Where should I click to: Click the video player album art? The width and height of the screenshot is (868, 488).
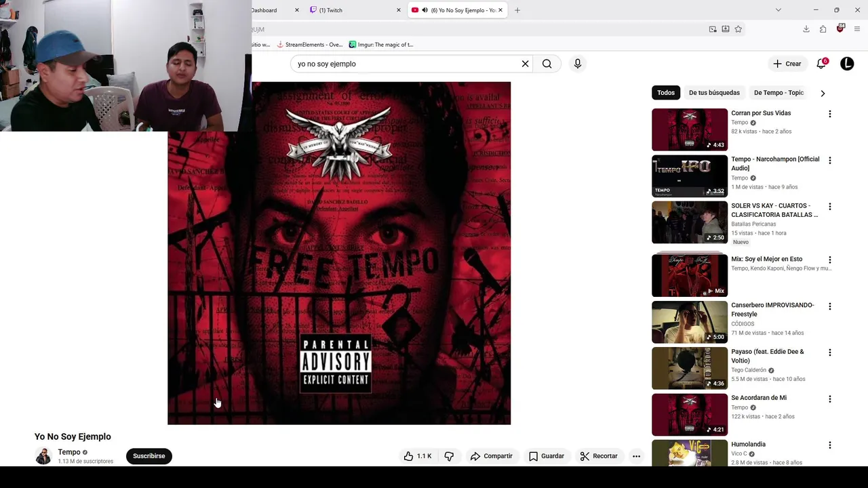coord(339,253)
